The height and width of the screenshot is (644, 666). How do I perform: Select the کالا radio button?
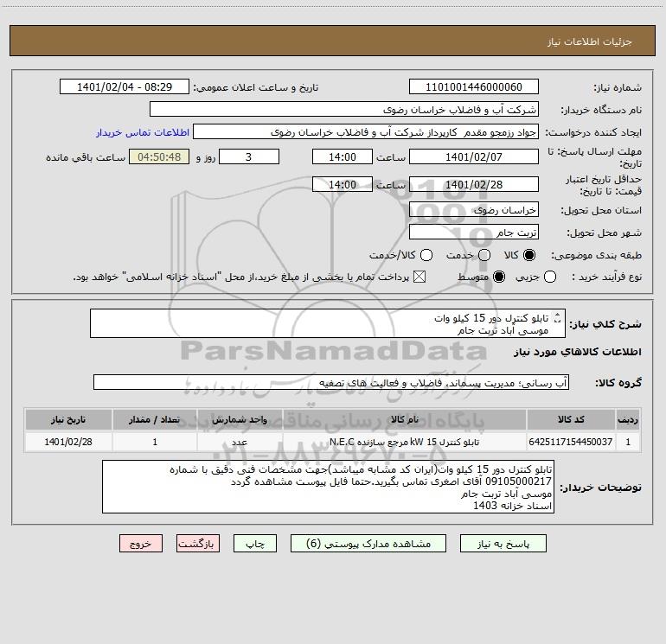(529, 255)
